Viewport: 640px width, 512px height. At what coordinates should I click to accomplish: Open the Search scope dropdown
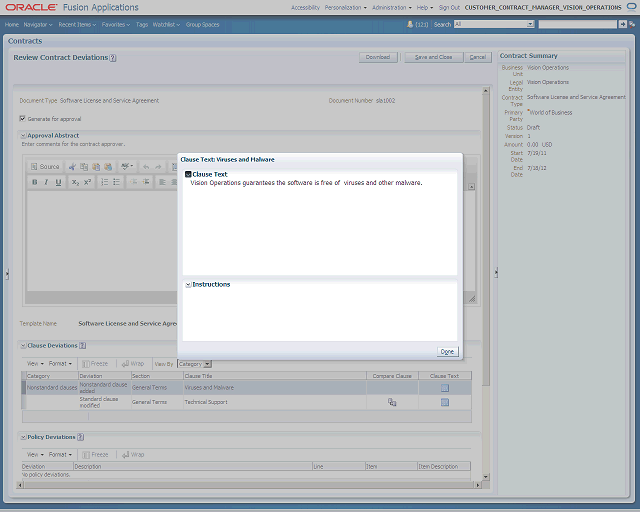click(x=494, y=24)
